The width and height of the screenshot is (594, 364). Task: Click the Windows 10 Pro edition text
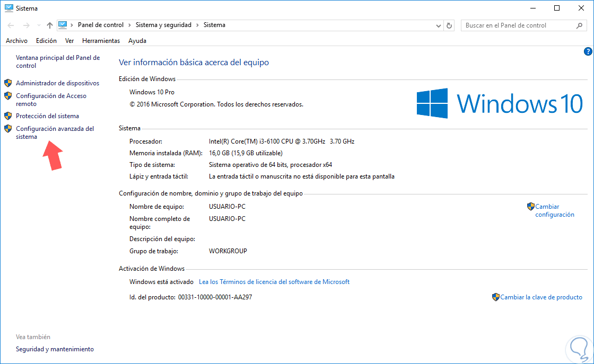[152, 92]
